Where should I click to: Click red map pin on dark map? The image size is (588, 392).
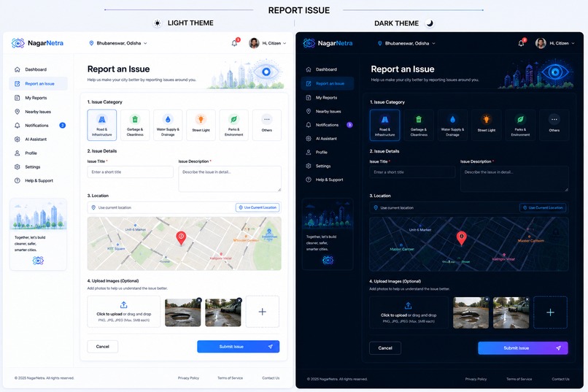[x=461, y=238]
